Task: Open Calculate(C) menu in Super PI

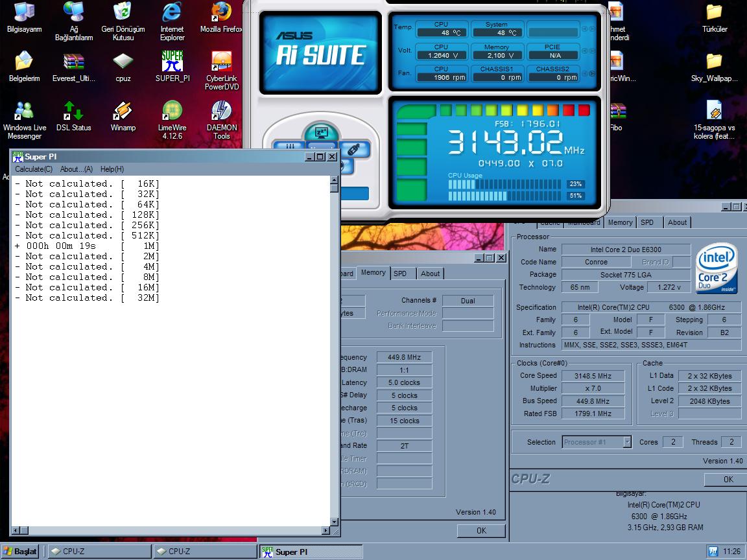Action: pos(33,169)
